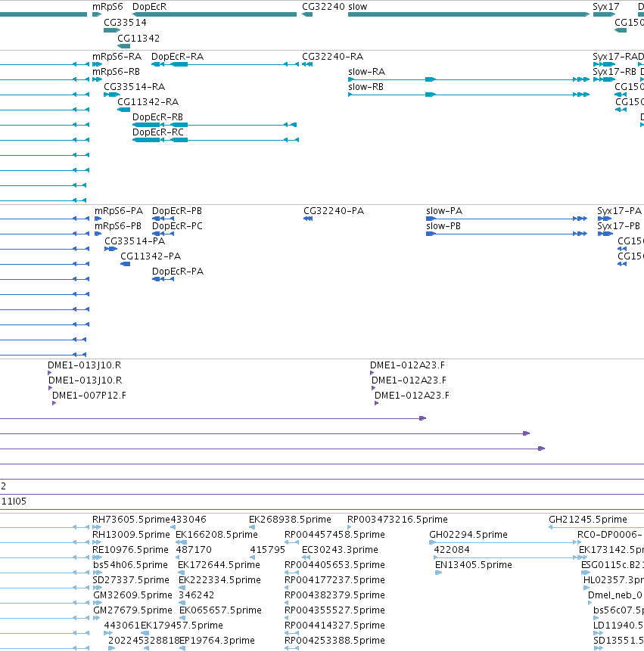Image resolution: width=644 pixels, height=652 pixels.
Task: Click transcript DopEcR-RC
Action: point(157,132)
